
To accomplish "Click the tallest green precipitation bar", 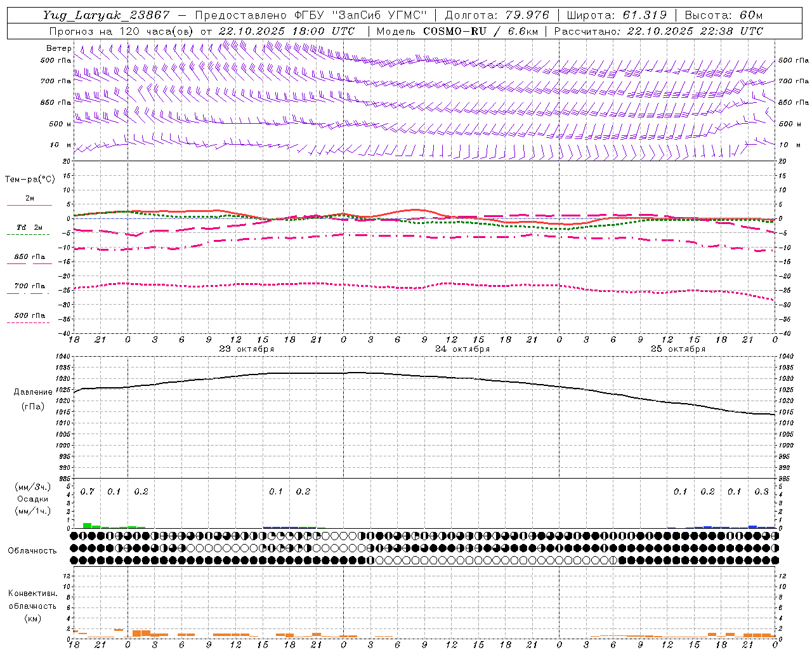I will (x=87, y=526).
